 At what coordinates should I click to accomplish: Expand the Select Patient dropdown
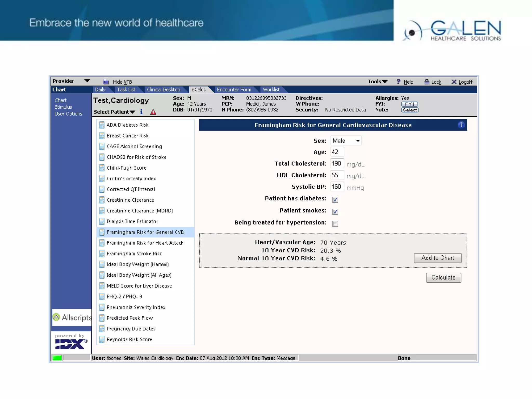[114, 112]
